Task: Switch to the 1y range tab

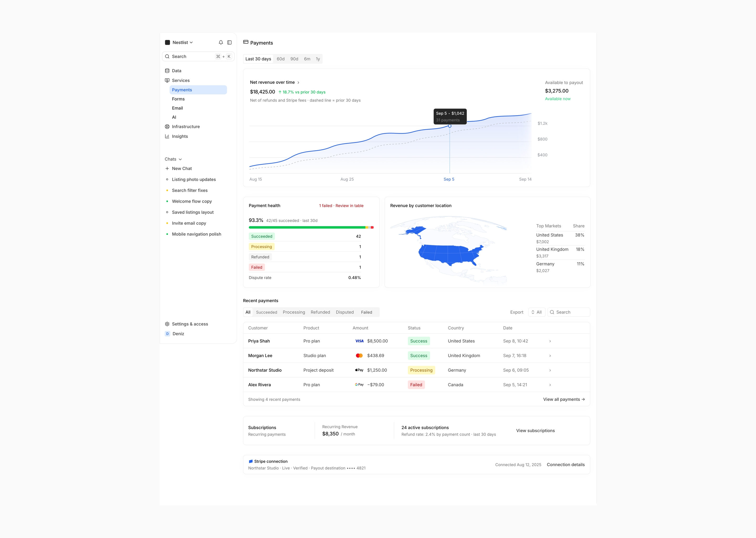Action: (318, 59)
